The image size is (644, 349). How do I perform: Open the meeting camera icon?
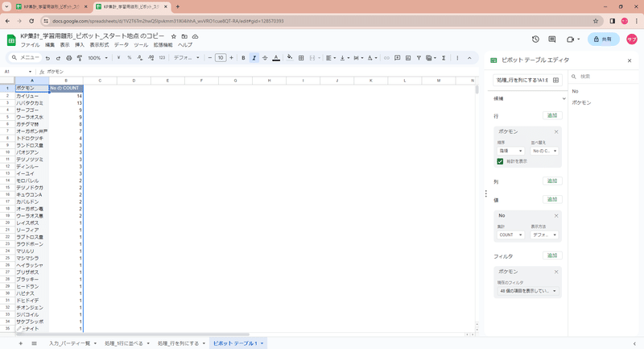[x=570, y=39]
